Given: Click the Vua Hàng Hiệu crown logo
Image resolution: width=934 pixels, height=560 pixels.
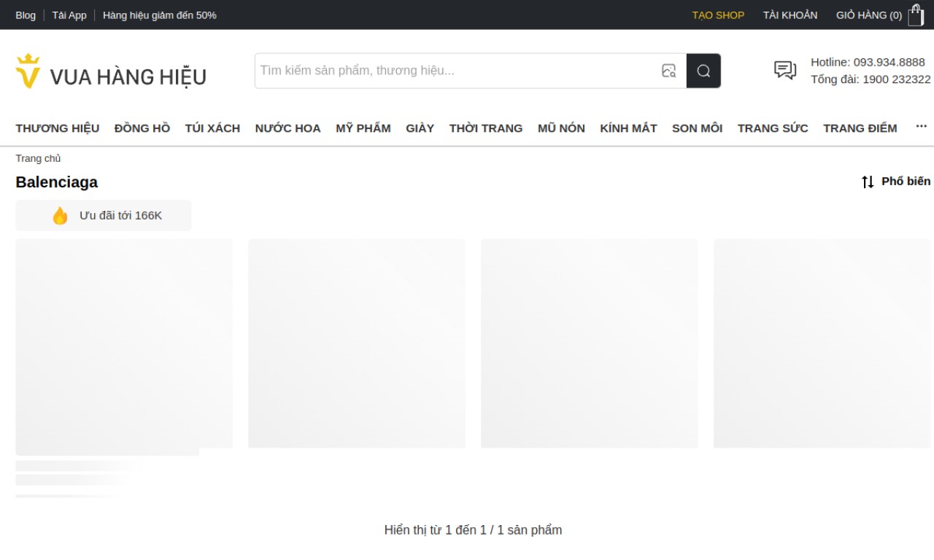Looking at the screenshot, I should tap(28, 71).
